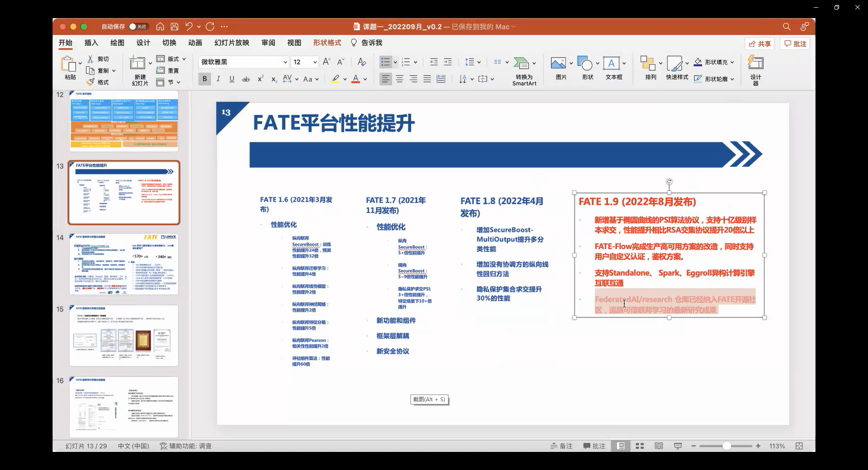Click the Home icon in title bar

[x=160, y=27]
